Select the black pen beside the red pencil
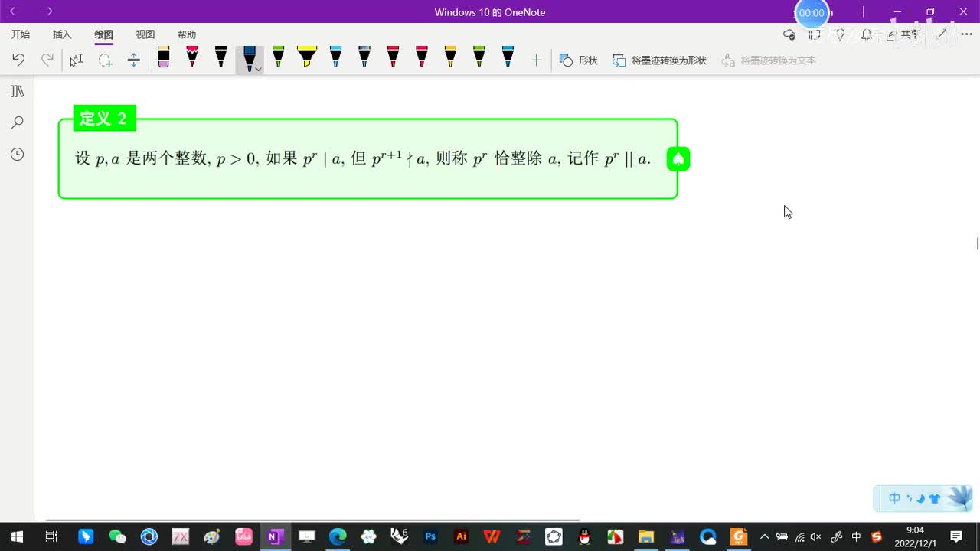Viewport: 980px width, 551px height. pyautogui.click(x=220, y=57)
